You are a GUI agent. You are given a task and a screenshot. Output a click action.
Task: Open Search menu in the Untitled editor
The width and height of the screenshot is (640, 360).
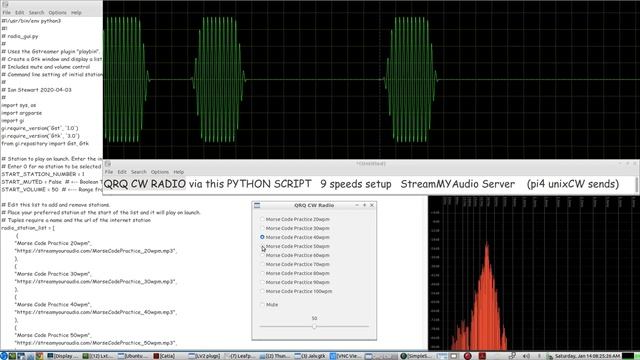pos(139,172)
